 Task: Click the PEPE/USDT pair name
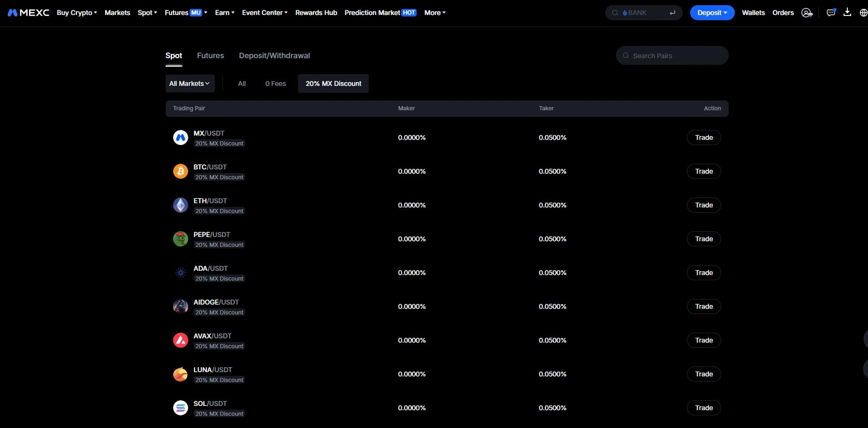coord(212,235)
